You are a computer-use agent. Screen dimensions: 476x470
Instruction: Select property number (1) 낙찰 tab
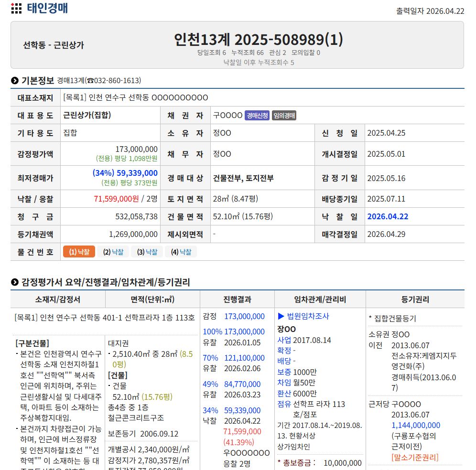(79, 252)
